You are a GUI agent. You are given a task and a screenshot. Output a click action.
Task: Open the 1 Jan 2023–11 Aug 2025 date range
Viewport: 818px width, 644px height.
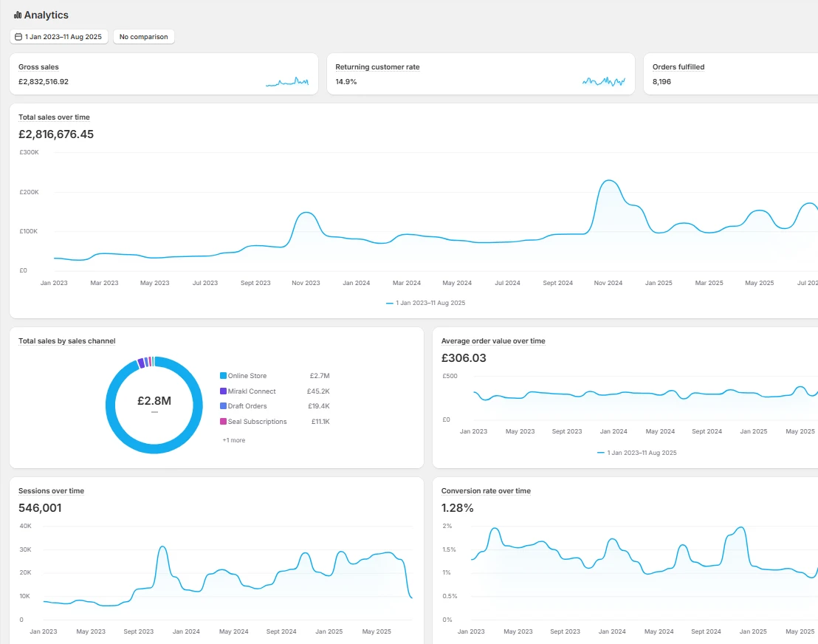tap(59, 37)
